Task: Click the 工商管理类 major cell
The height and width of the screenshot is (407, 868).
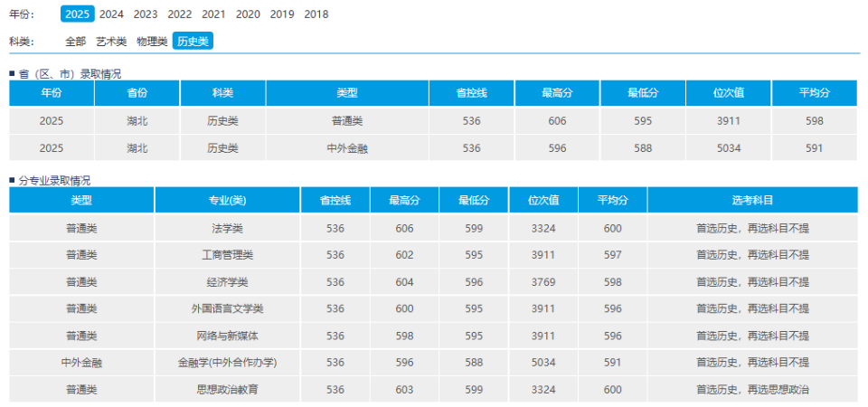Action: (228, 255)
